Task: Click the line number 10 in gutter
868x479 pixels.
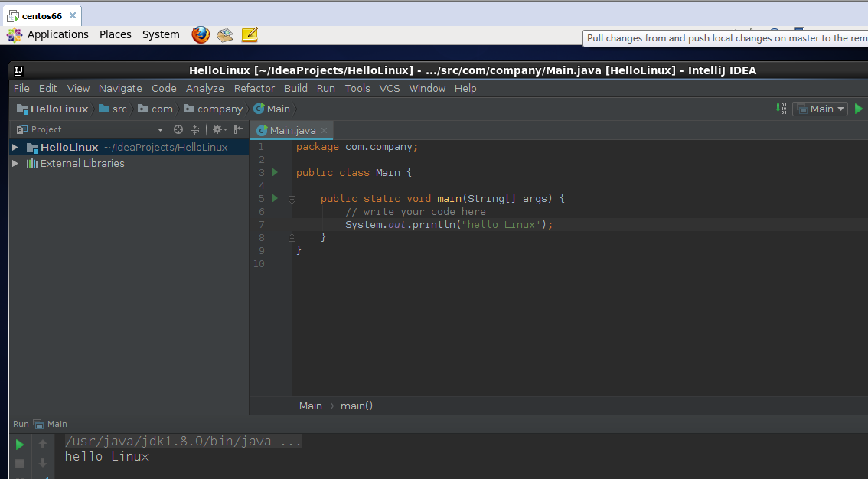Action: 259,264
